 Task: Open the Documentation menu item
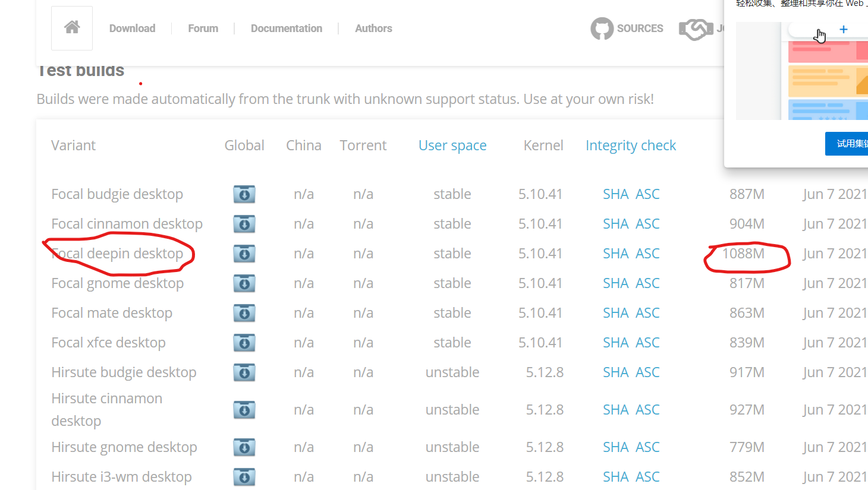[x=287, y=29]
